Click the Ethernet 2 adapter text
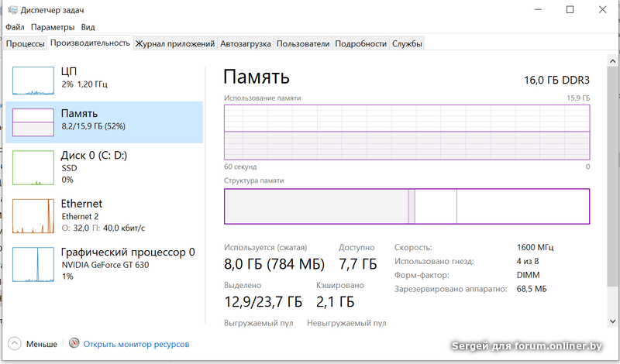Screen dimensions: 620x364 click(80, 217)
